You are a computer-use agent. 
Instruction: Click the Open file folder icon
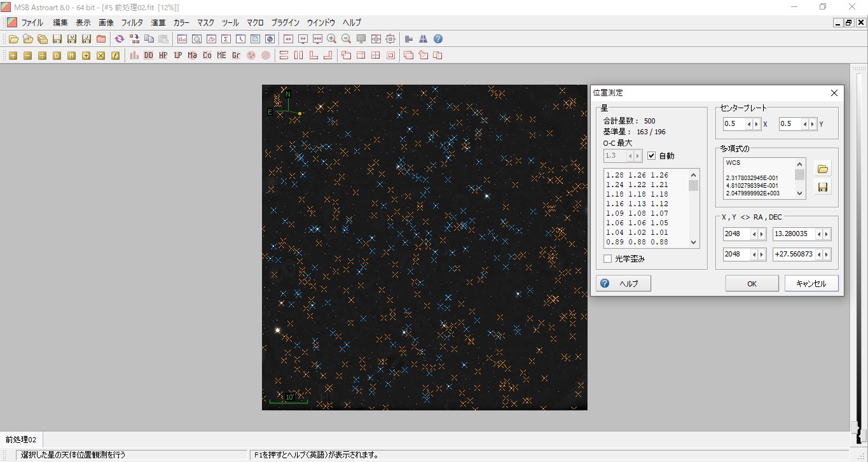click(13, 39)
